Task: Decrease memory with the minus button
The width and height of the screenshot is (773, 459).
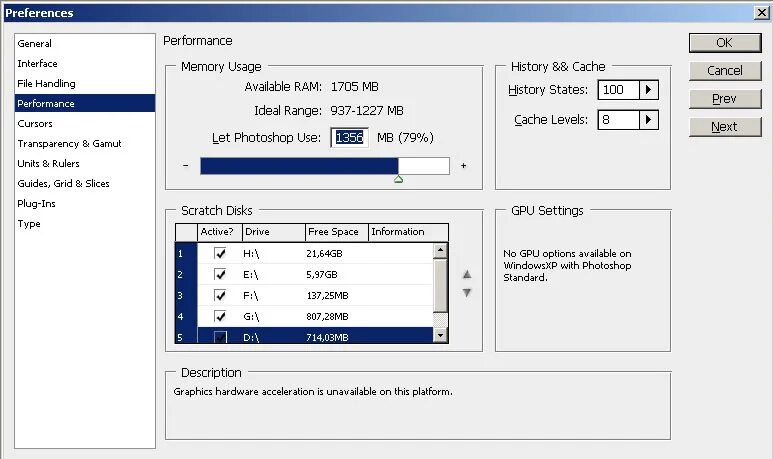Action: pos(185,166)
